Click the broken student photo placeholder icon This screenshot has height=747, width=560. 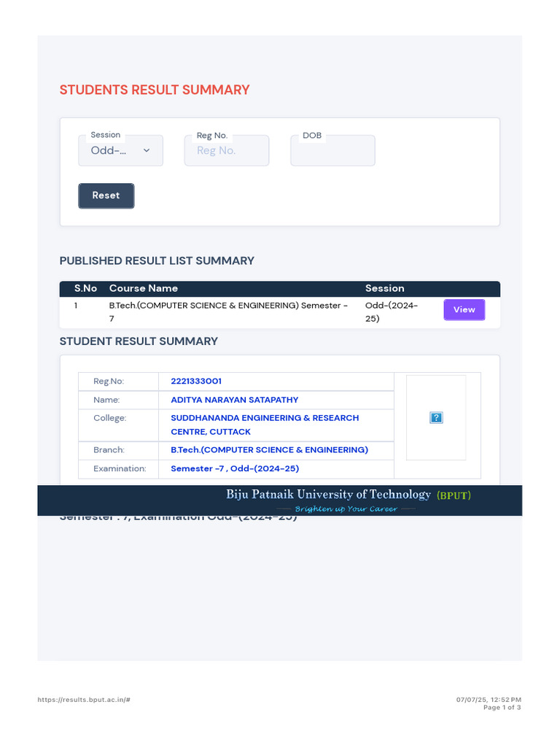437,418
